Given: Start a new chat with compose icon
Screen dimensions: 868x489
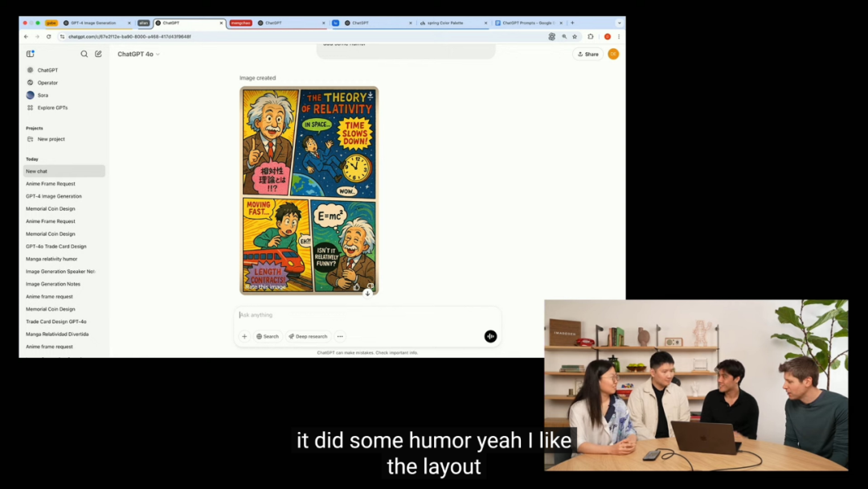Looking at the screenshot, I should pos(98,54).
